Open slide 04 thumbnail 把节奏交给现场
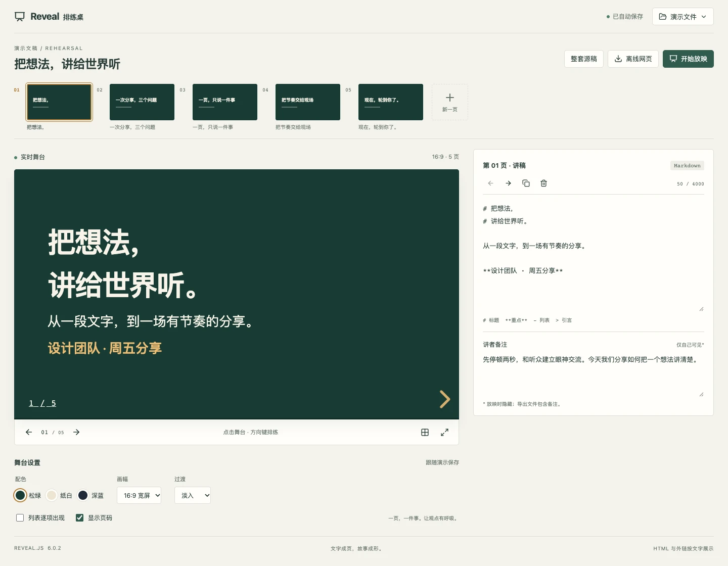This screenshot has height=566, width=728. coord(308,102)
